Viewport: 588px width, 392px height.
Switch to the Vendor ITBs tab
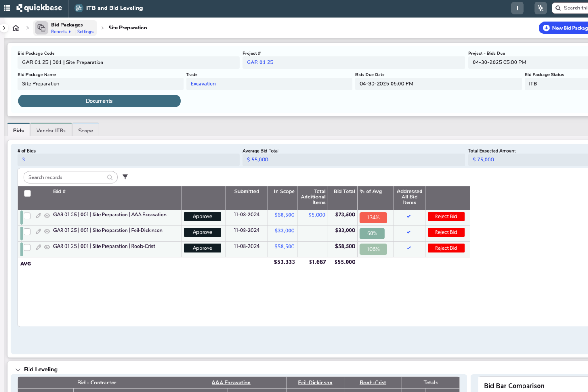tap(51, 131)
